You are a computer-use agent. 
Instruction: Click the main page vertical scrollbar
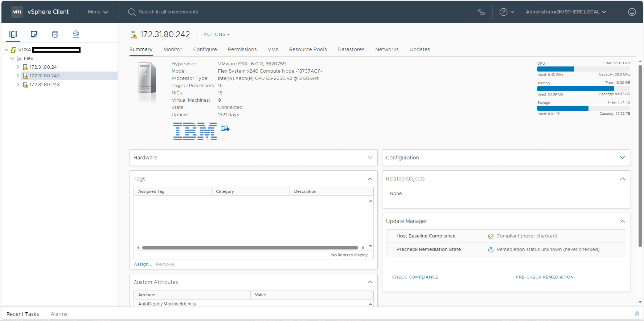[640, 156]
